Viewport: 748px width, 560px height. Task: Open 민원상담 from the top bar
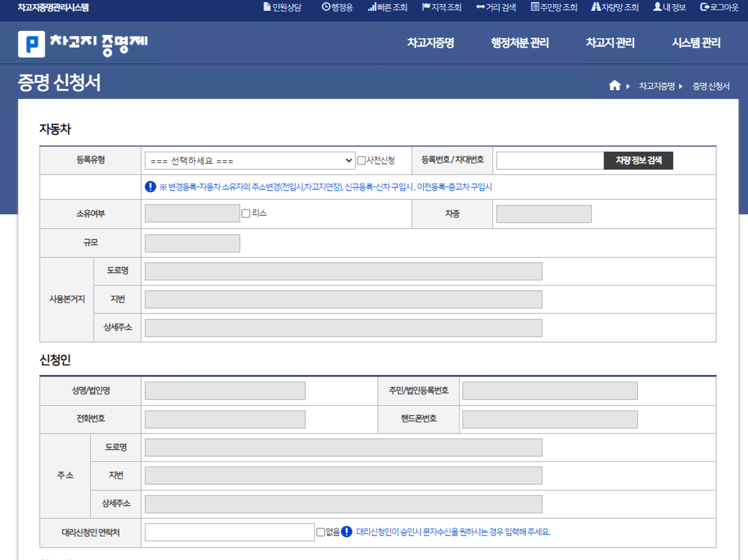coord(282,7)
